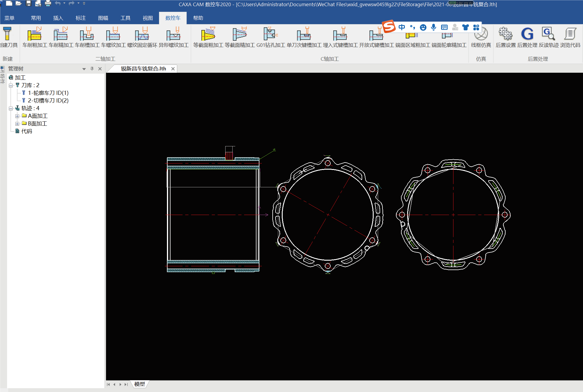Collapse the 刀库 tool library node

11,85
